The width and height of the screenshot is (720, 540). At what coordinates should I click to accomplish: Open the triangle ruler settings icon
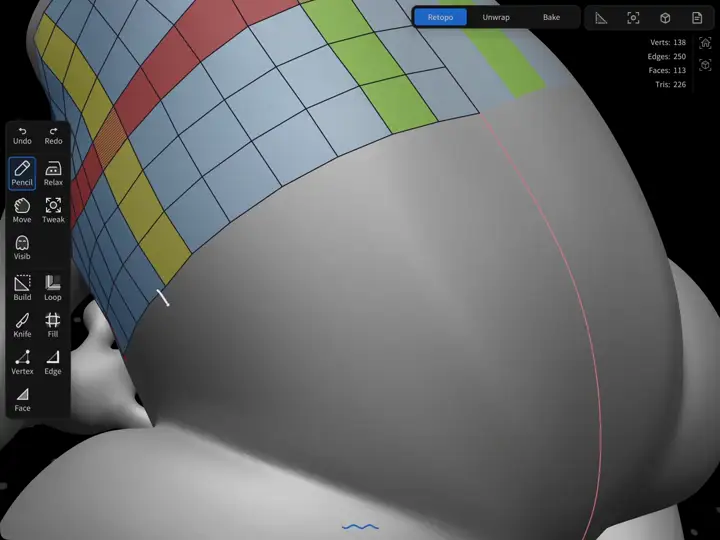point(601,18)
